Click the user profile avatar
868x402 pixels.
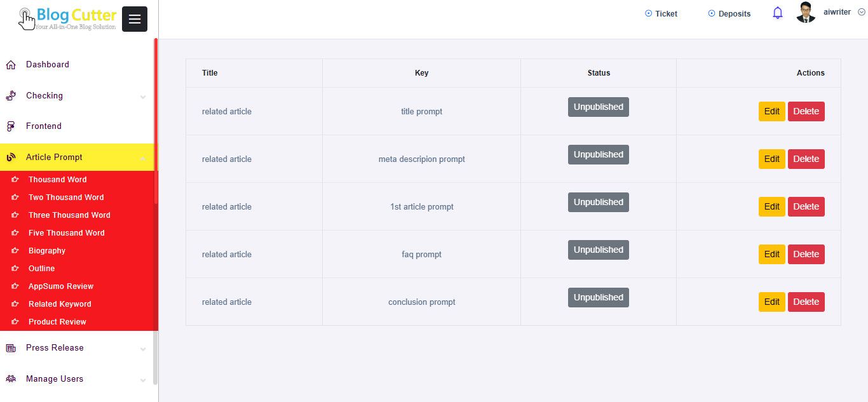(806, 13)
